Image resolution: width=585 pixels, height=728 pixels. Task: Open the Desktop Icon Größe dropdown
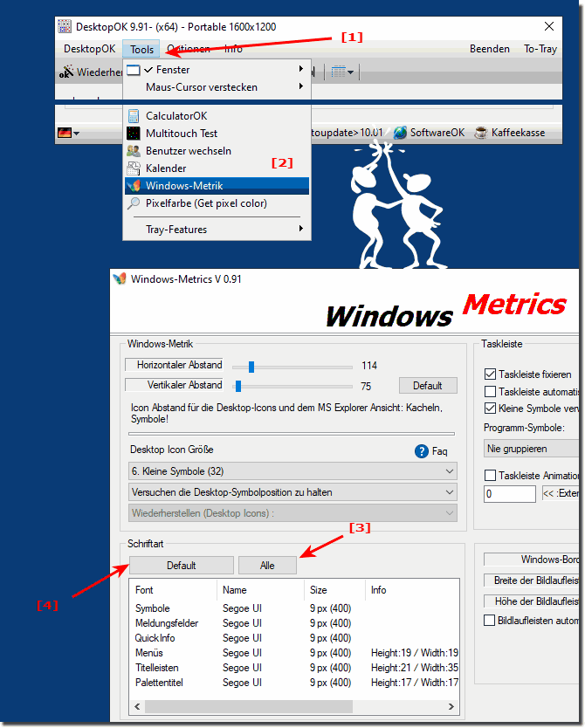click(x=292, y=471)
